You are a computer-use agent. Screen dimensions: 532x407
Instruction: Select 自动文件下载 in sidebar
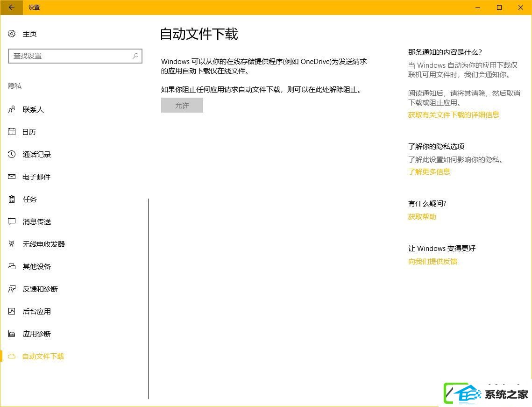click(43, 357)
